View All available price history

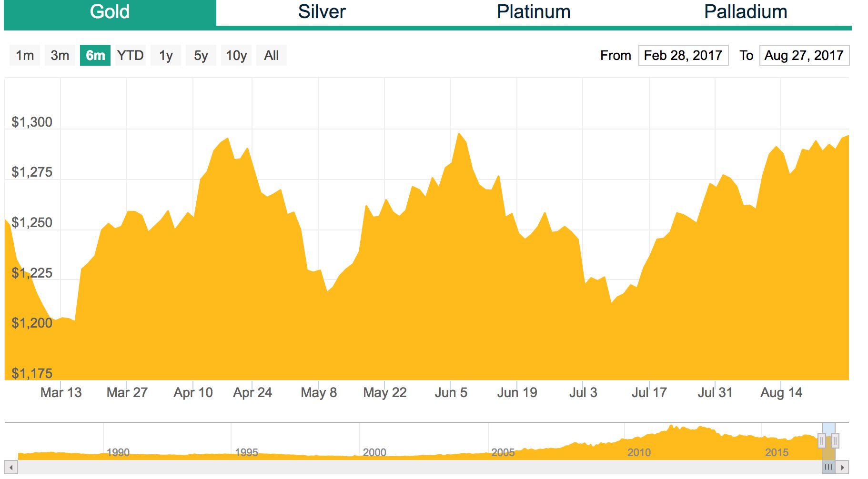[272, 55]
